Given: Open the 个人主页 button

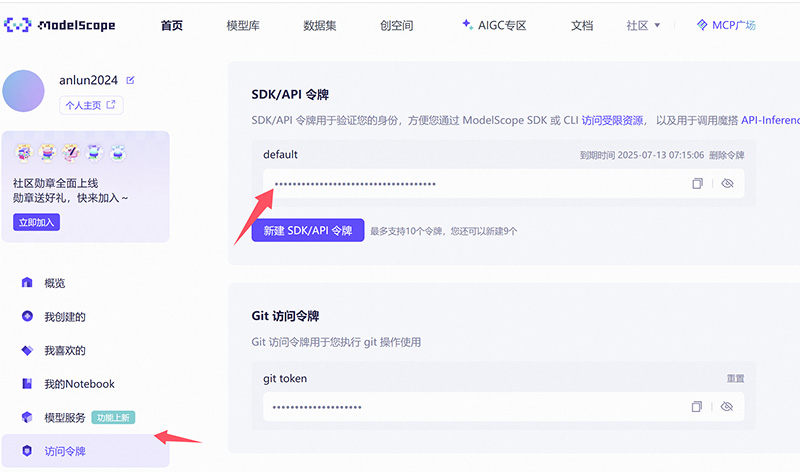Looking at the screenshot, I should [91, 105].
